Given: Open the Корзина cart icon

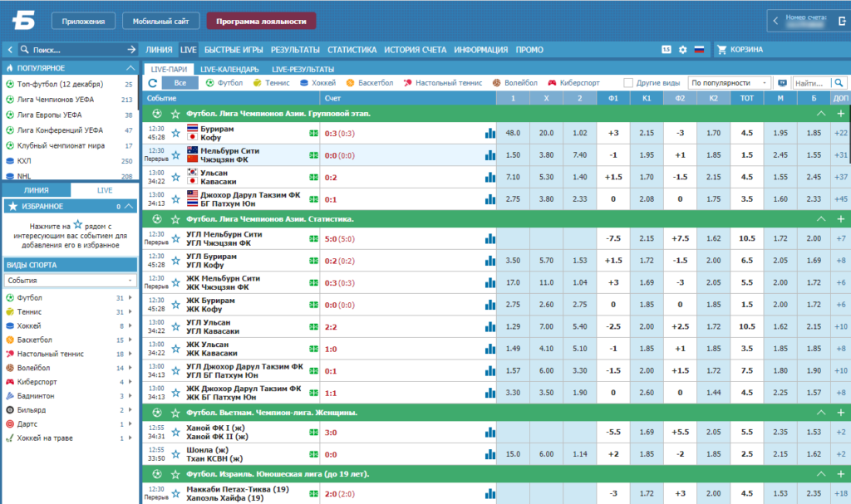Looking at the screenshot, I should 722,49.
